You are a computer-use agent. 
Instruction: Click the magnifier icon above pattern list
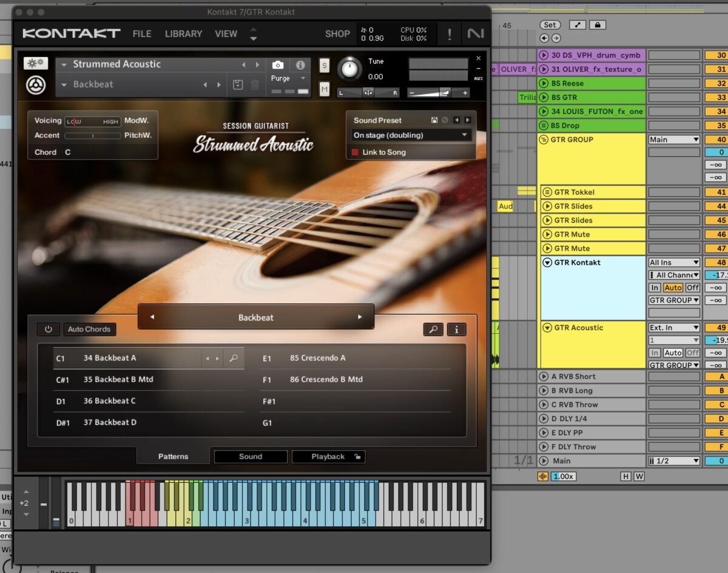[433, 330]
